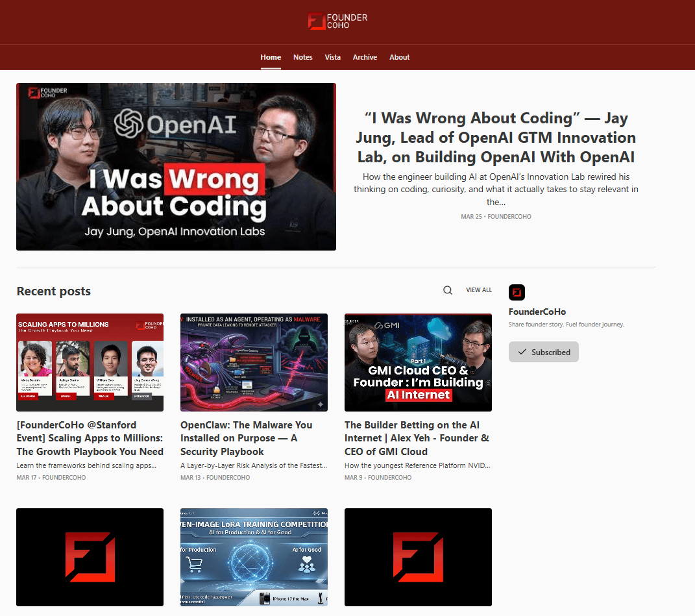Click "MAR 25 • FOUNDERCOHO" byline

[x=496, y=216]
